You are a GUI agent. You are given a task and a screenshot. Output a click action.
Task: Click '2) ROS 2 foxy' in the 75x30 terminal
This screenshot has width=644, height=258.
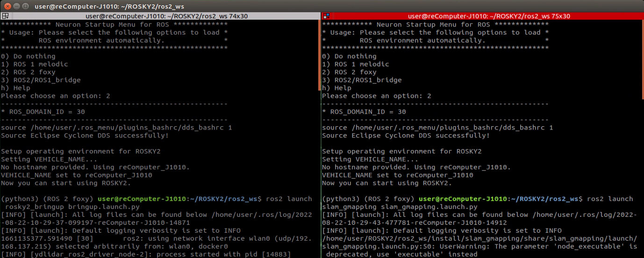click(x=349, y=72)
